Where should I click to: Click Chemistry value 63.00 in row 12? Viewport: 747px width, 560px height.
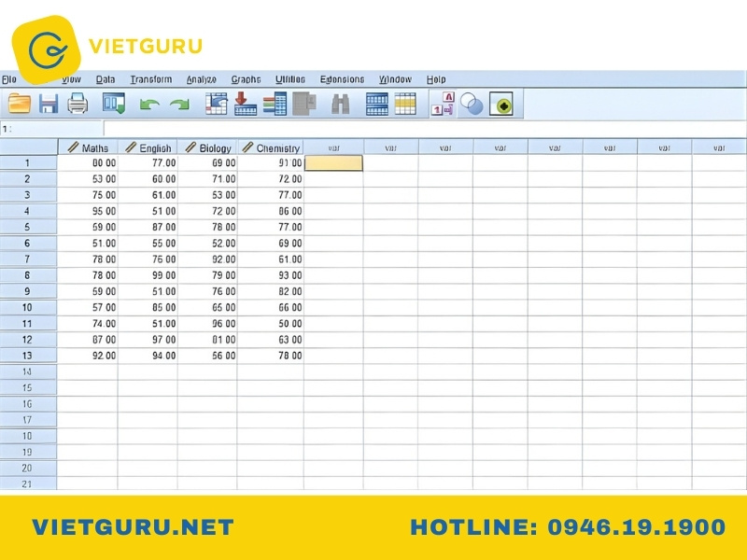coord(271,340)
